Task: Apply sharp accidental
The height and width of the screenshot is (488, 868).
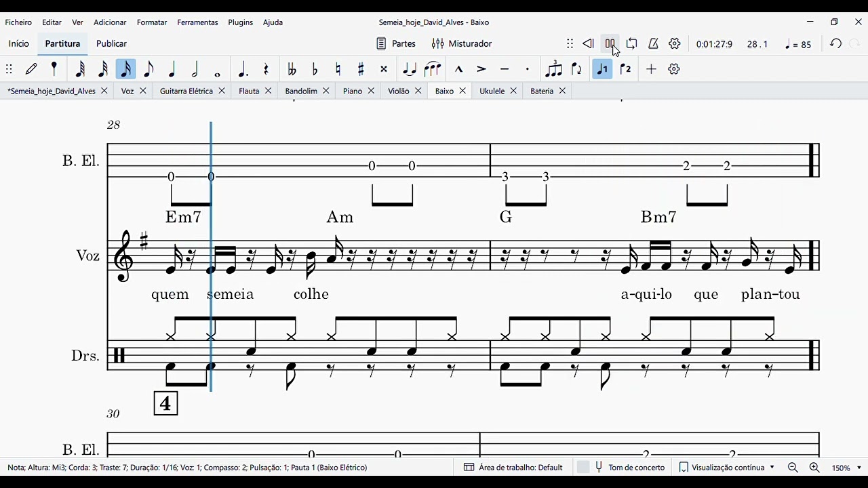Action: (x=361, y=69)
